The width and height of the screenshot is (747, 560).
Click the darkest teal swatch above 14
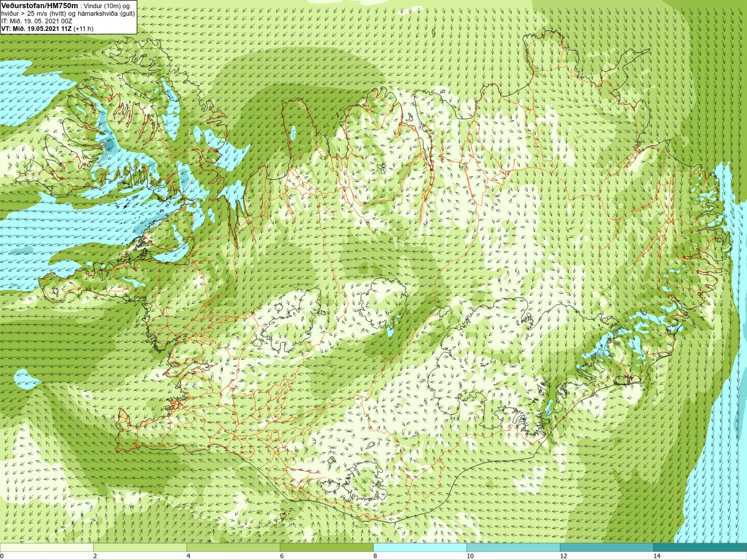pos(700,548)
